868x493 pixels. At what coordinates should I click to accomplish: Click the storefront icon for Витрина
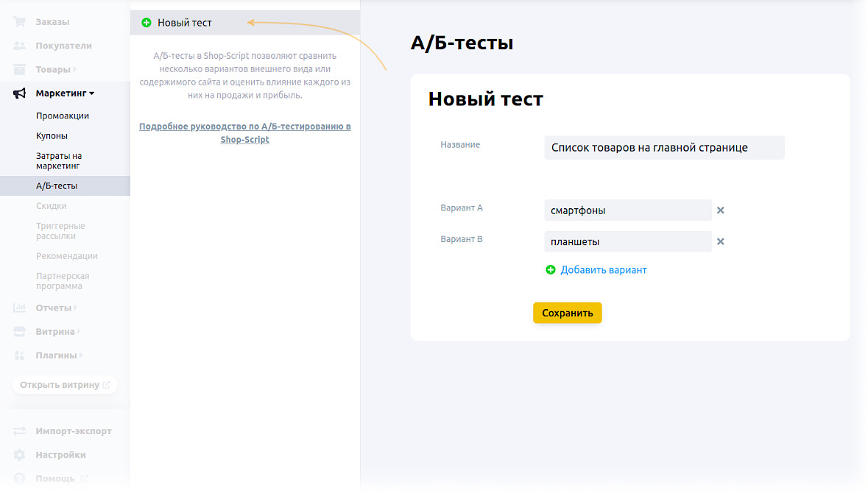pyautogui.click(x=20, y=332)
